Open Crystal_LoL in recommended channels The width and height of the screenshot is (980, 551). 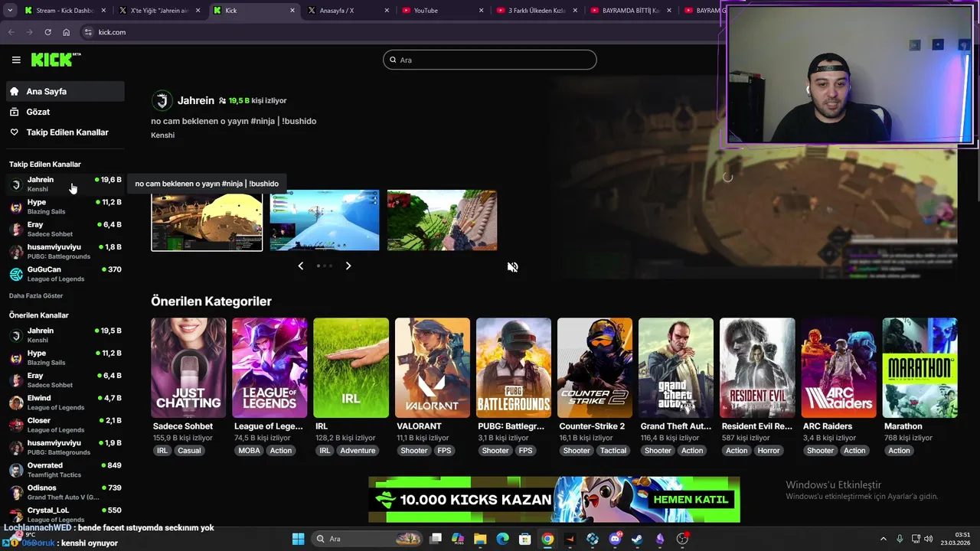coord(65,514)
